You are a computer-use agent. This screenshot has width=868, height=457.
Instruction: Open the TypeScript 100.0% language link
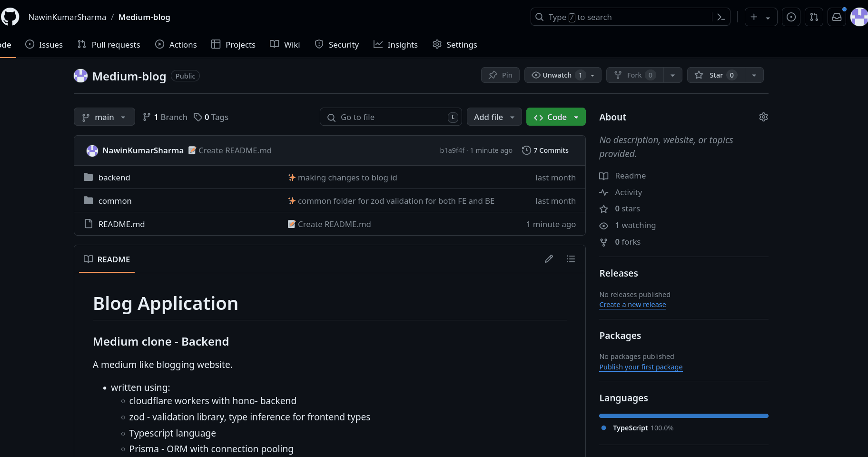pos(637,428)
